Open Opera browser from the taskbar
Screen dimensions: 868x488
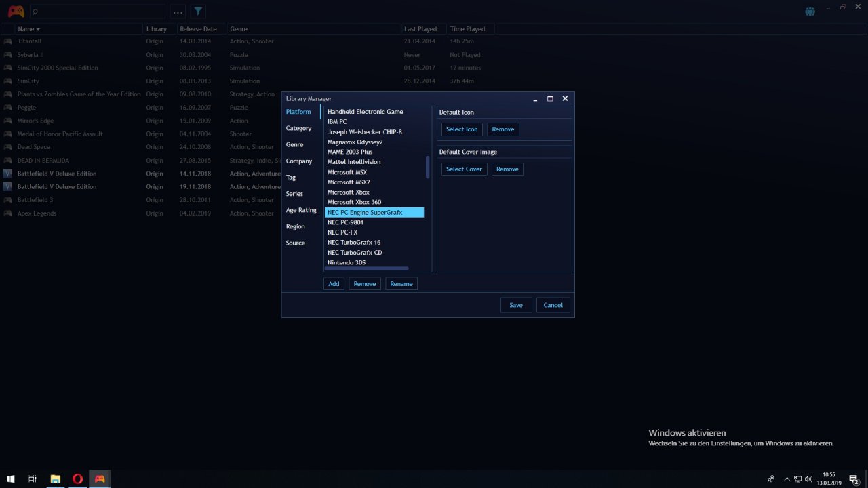pyautogui.click(x=77, y=479)
